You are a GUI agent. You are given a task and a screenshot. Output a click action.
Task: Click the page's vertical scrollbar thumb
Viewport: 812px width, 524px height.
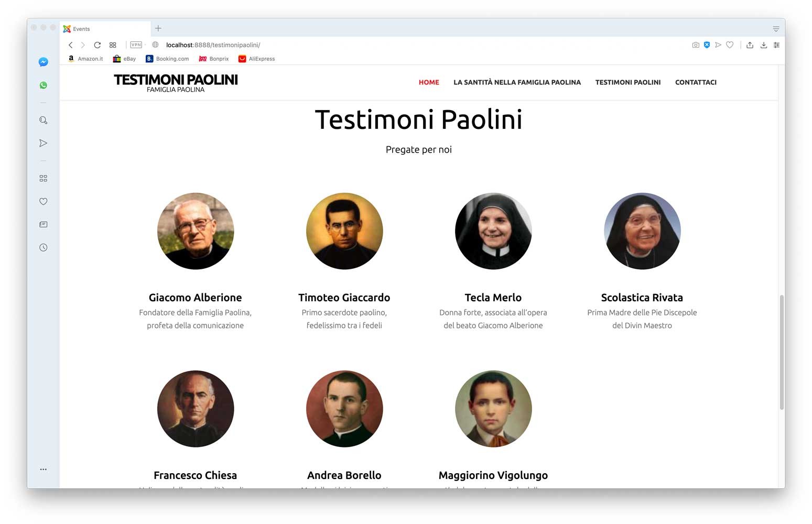click(782, 352)
